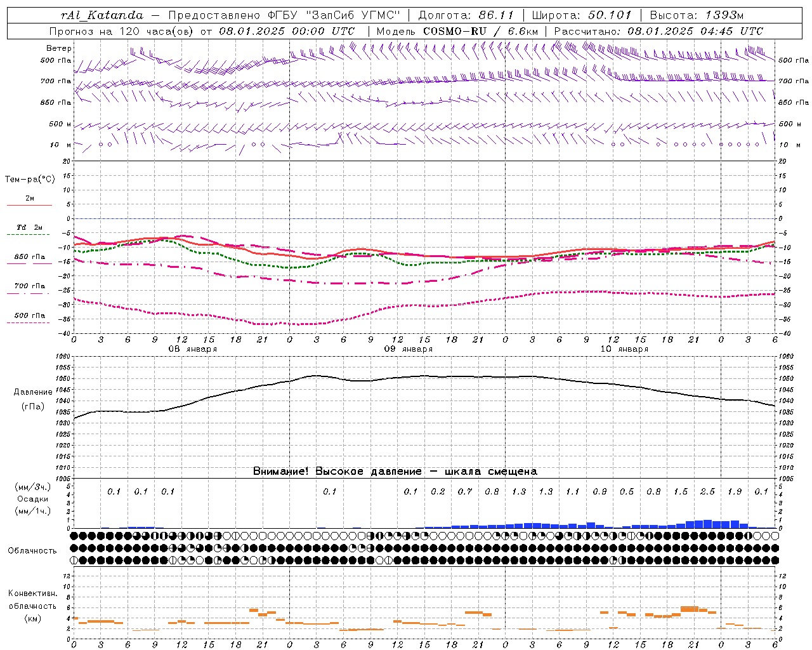Click the 09 января date label
Image resolution: width=812 pixels, height=650 pixels.
(409, 348)
